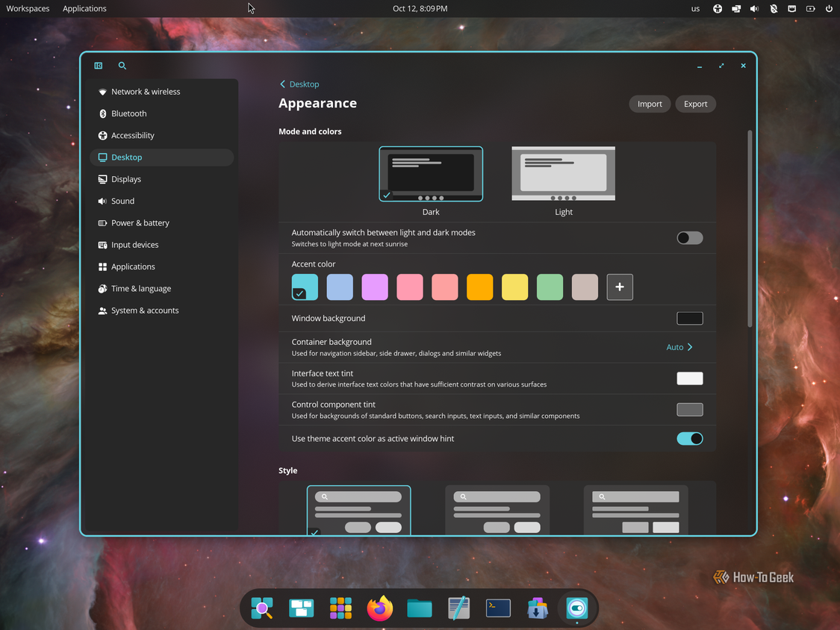Click the settings page scrollbar
The height and width of the screenshot is (630, 840).
(x=750, y=228)
